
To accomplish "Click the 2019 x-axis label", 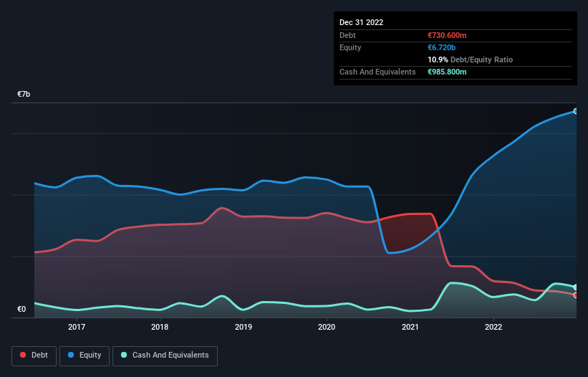I will pos(244,327).
